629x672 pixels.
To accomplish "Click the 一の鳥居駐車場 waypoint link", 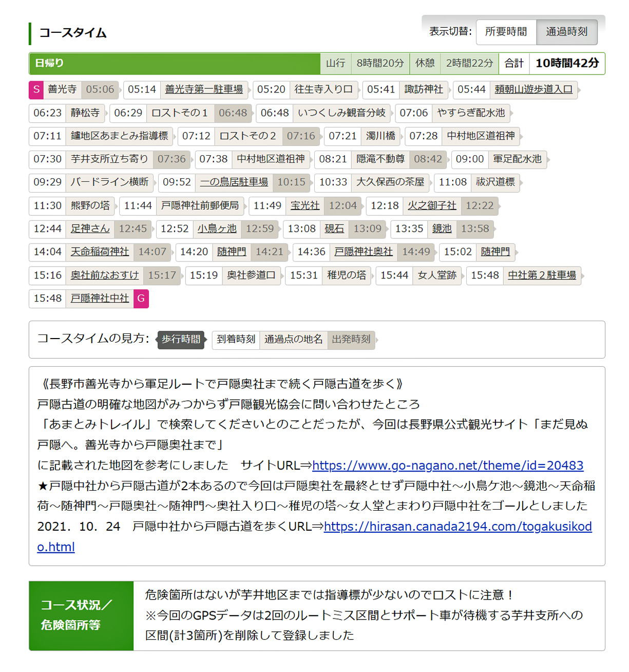I will point(234,182).
